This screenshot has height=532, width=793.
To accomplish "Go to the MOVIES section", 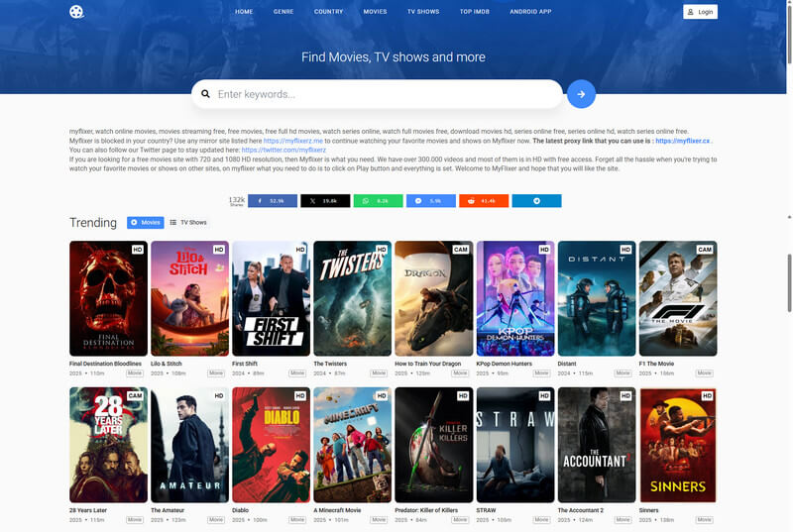I will 375,12.
